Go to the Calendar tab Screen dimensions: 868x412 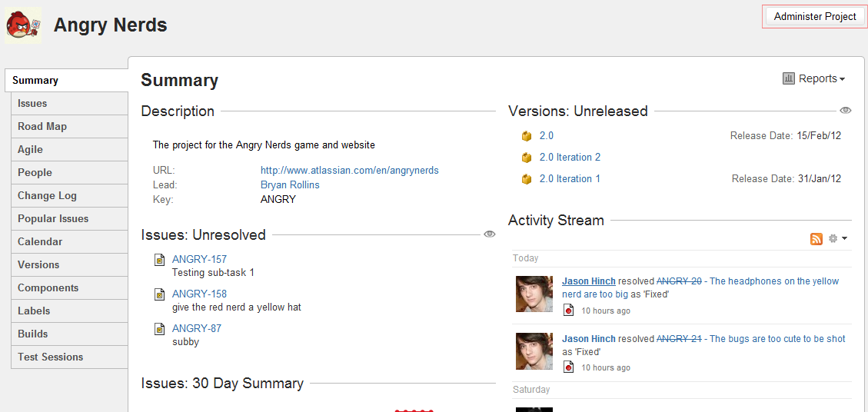69,242
